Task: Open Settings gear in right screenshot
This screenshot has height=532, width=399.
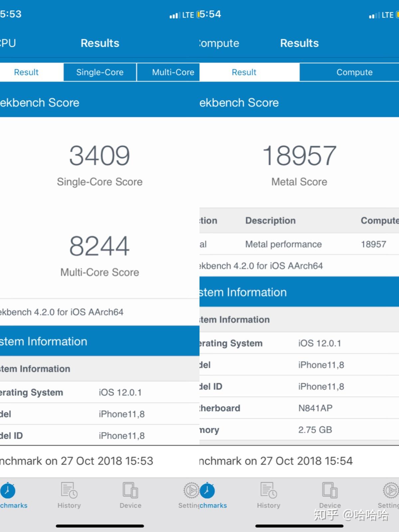Action: point(391,490)
